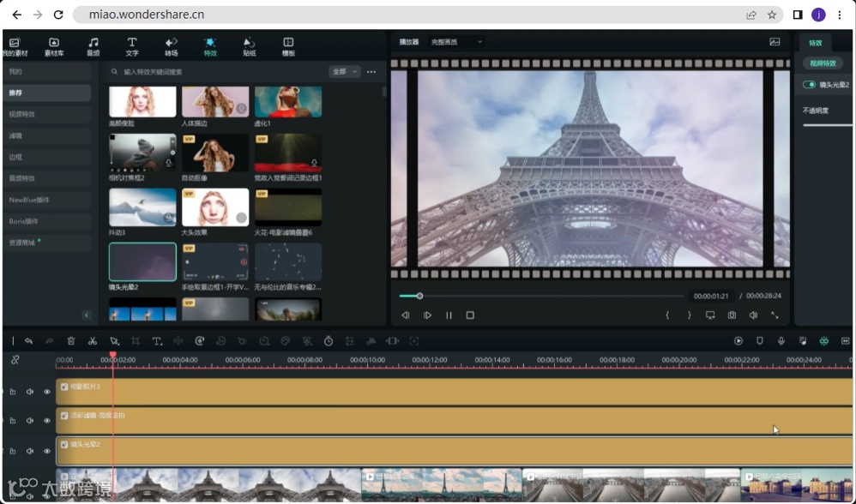The width and height of the screenshot is (856, 504).
Task: Select 边框 category in sidebar
Action: [47, 157]
